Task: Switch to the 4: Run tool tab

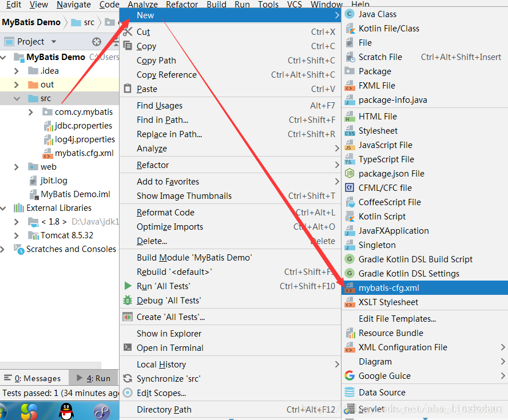Action: pos(94,378)
